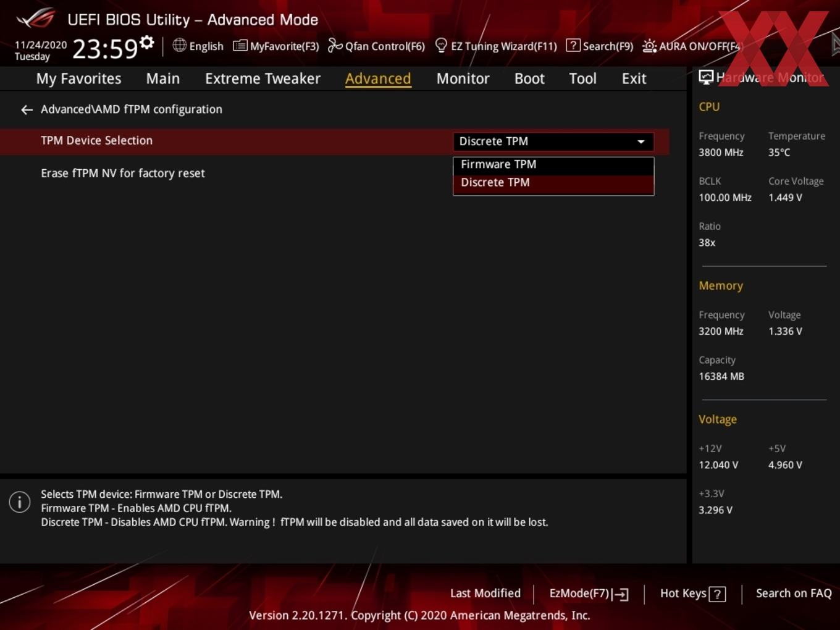The image size is (840, 630).
Task: Show Hot Keys help
Action: click(x=683, y=594)
